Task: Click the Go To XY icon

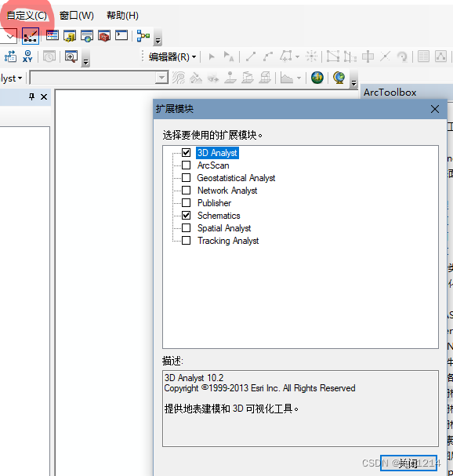Action: click(x=27, y=56)
